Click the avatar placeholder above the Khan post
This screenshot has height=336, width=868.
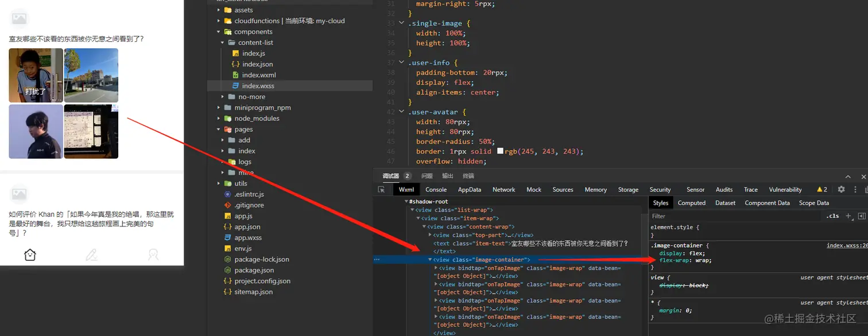[19, 194]
